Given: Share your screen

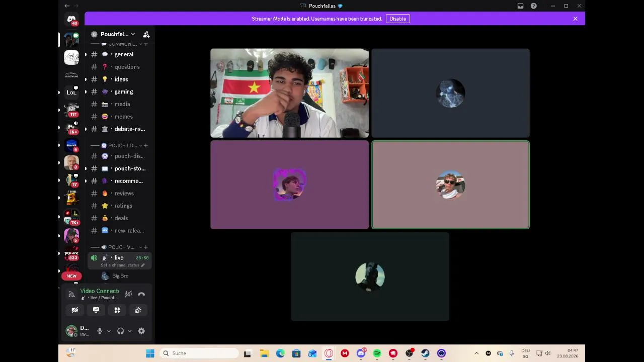Looking at the screenshot, I should [96, 310].
